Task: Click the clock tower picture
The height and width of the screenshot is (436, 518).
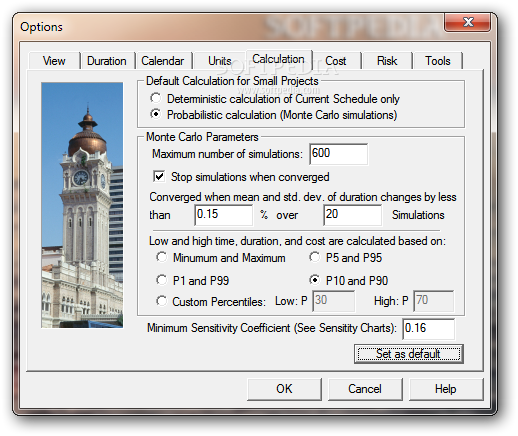Action: coord(82,205)
